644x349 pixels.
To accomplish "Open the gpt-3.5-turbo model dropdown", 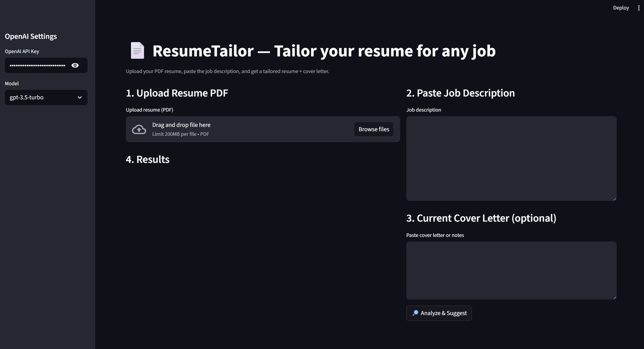I will (41, 97).
